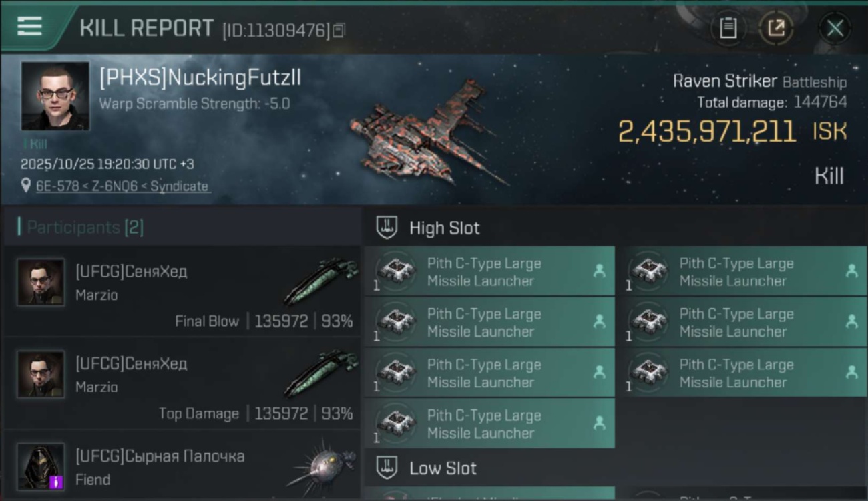Image resolution: width=868 pixels, height=501 pixels.
Task: Select the Participants tab
Action: coord(85,228)
